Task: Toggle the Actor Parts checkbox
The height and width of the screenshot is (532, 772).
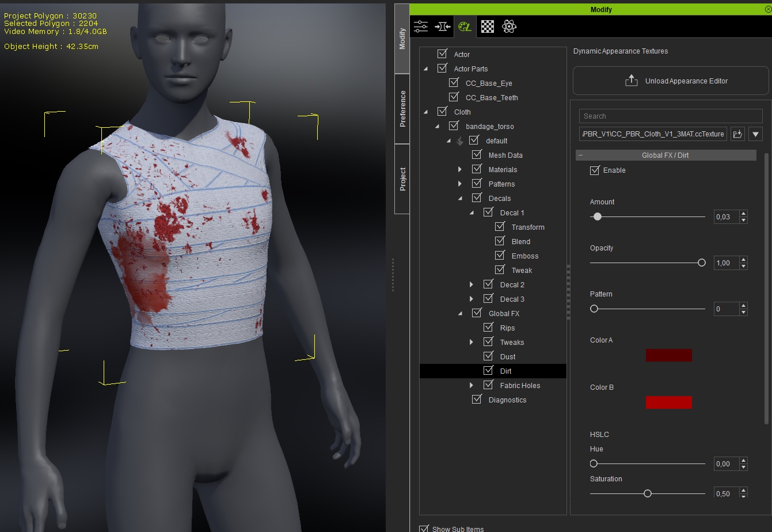Action: (x=442, y=68)
